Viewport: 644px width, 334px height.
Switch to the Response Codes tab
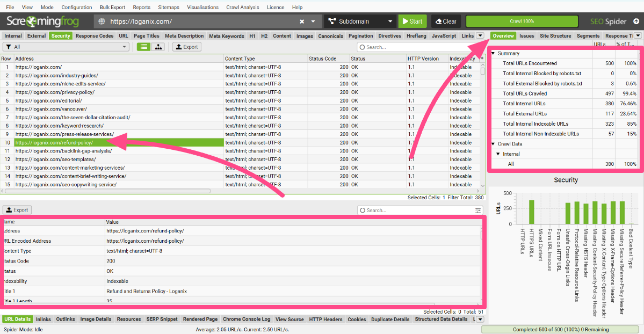click(x=95, y=36)
